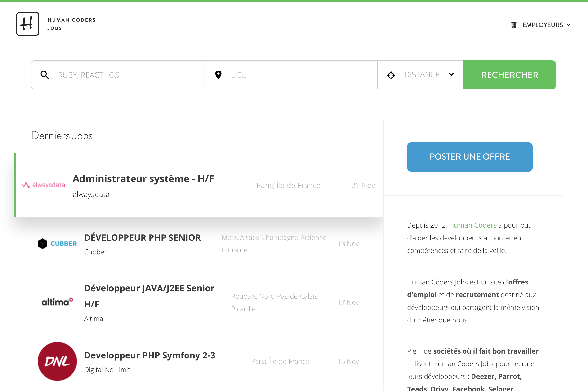Click the Cubber company logo

tap(57, 244)
